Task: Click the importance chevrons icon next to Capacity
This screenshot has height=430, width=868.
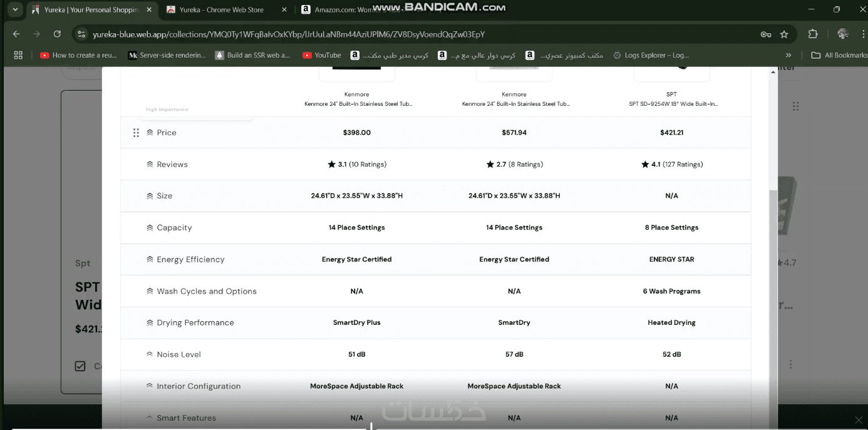Action: [x=150, y=228]
